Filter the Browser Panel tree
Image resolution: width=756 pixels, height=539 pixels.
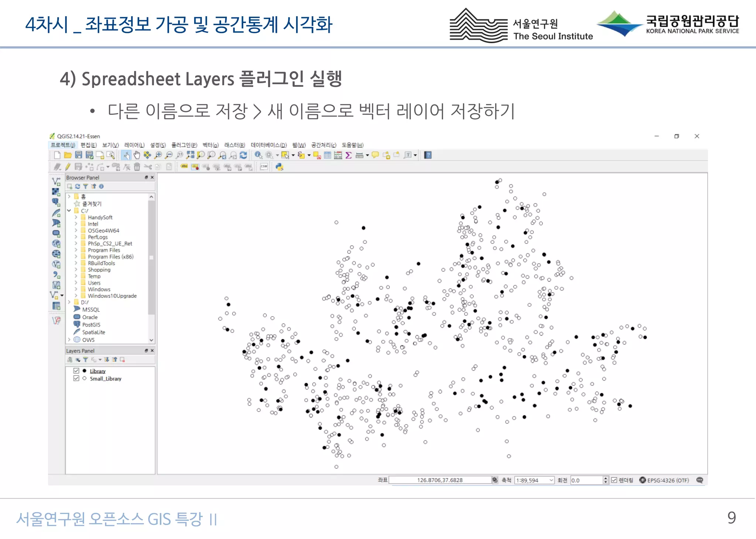point(86,187)
